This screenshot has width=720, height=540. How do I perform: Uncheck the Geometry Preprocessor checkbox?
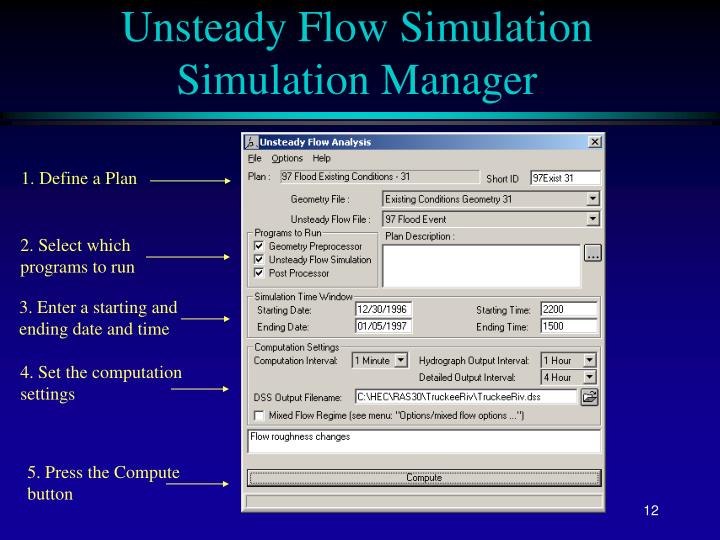pyautogui.click(x=259, y=246)
